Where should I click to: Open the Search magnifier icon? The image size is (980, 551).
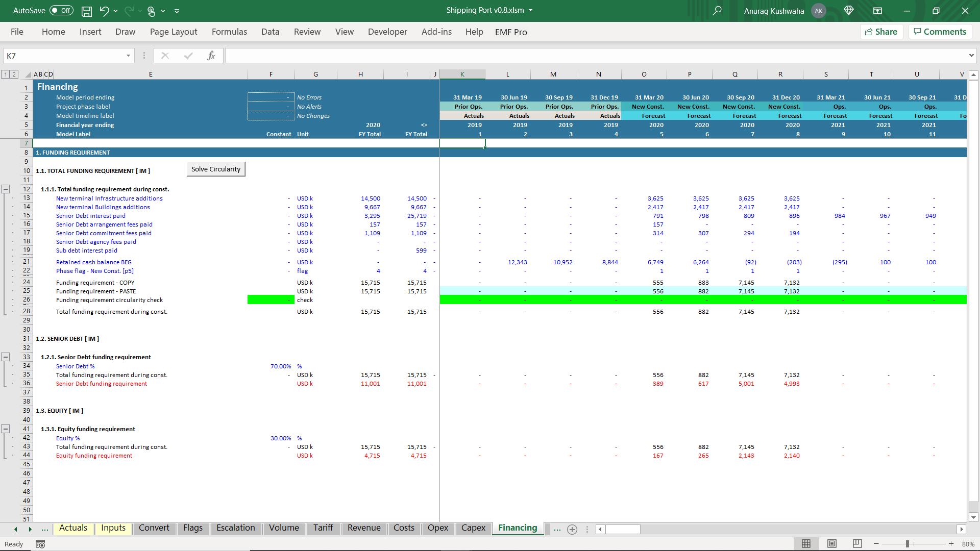coord(717,11)
